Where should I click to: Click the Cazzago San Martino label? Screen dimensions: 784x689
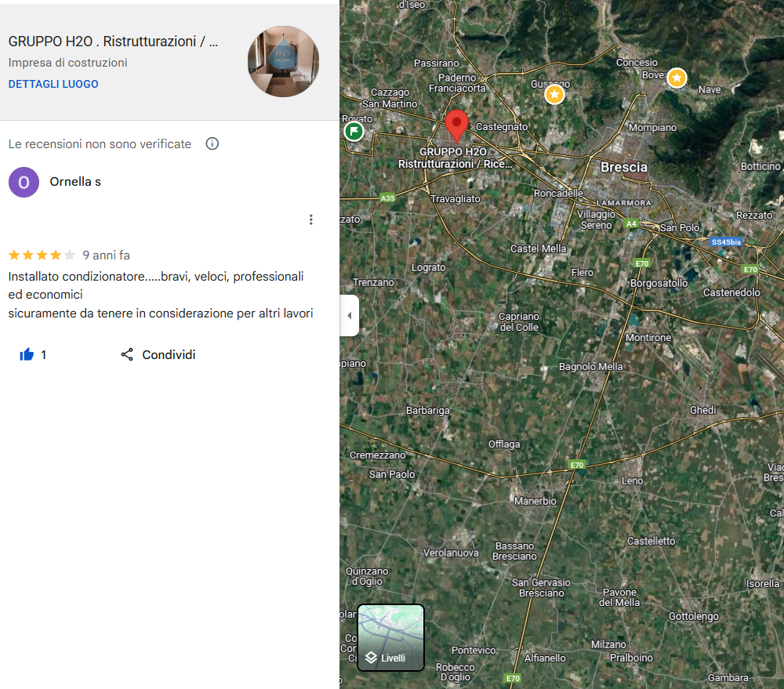[390, 98]
